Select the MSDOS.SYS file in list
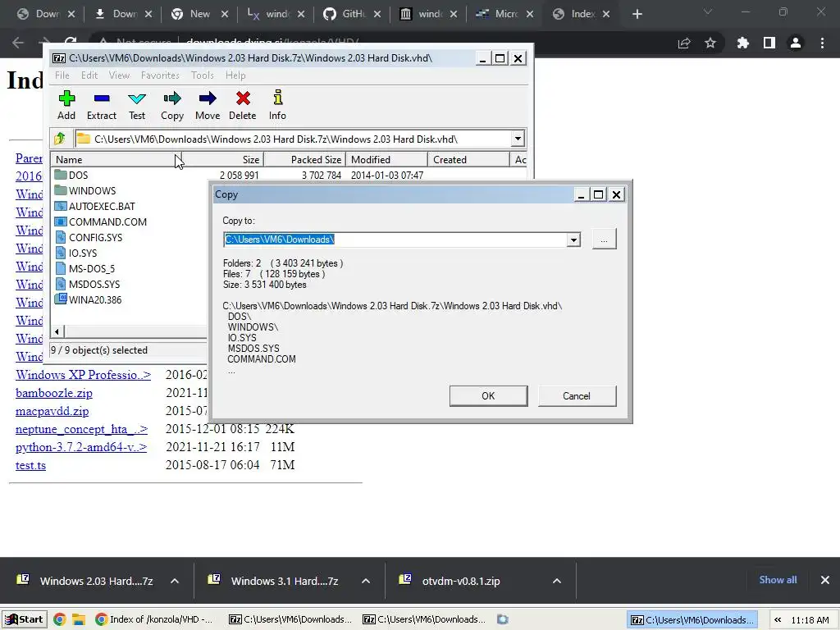Screen dimensions: 840x630 click(87, 284)
